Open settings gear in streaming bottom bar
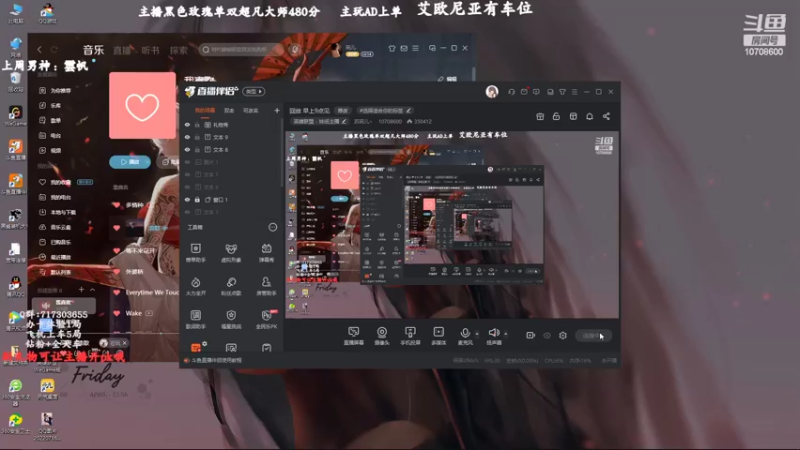This screenshot has width=800, height=450. click(563, 335)
